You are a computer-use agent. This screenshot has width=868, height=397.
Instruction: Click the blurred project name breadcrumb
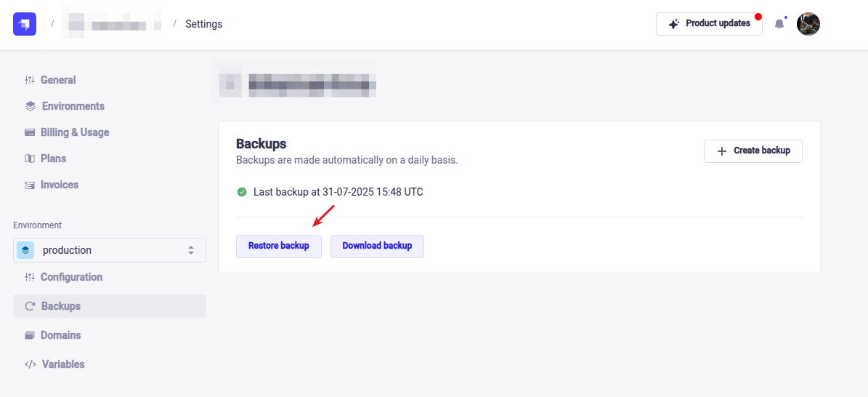click(113, 25)
